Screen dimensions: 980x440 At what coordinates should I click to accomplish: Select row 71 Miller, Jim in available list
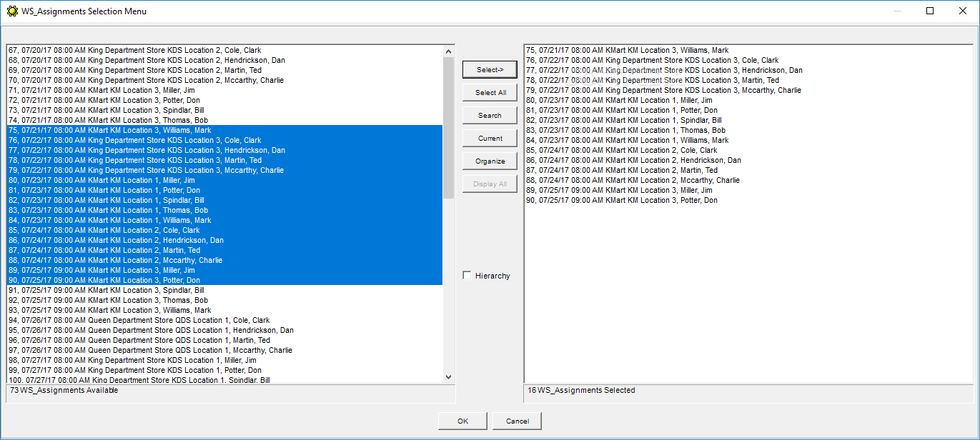[224, 90]
